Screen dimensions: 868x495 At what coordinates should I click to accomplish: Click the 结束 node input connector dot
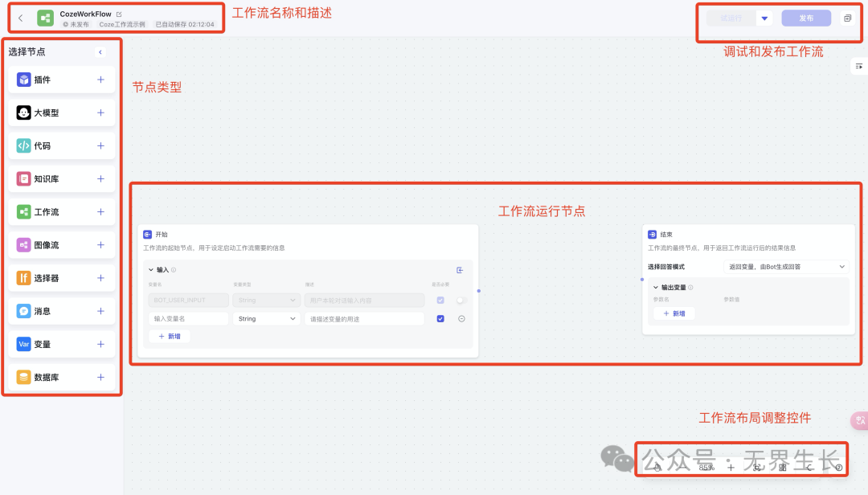[642, 280]
